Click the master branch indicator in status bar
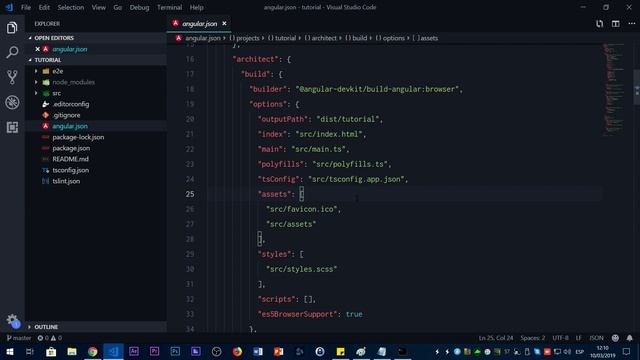Screen dimensions: 640x360 click(x=19, y=338)
